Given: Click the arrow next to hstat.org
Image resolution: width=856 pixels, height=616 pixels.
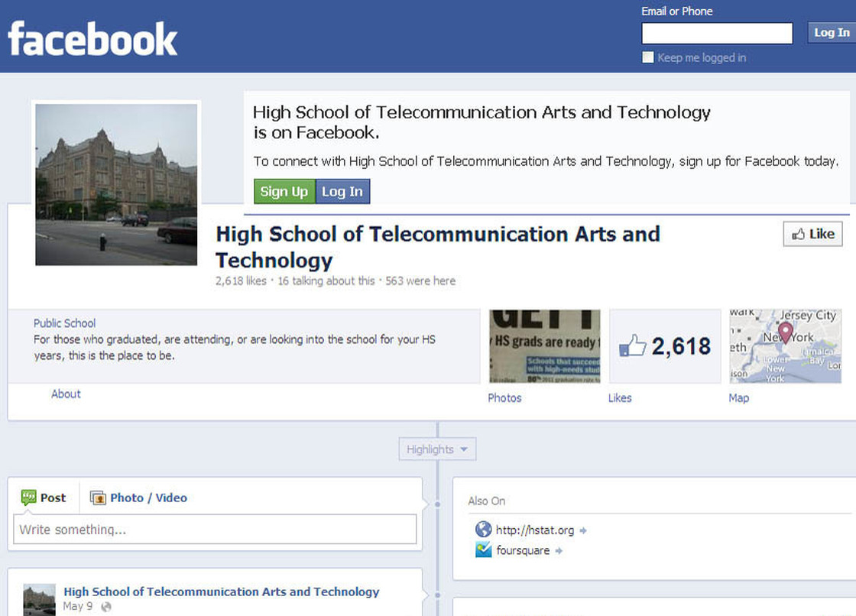Looking at the screenshot, I should (x=583, y=530).
